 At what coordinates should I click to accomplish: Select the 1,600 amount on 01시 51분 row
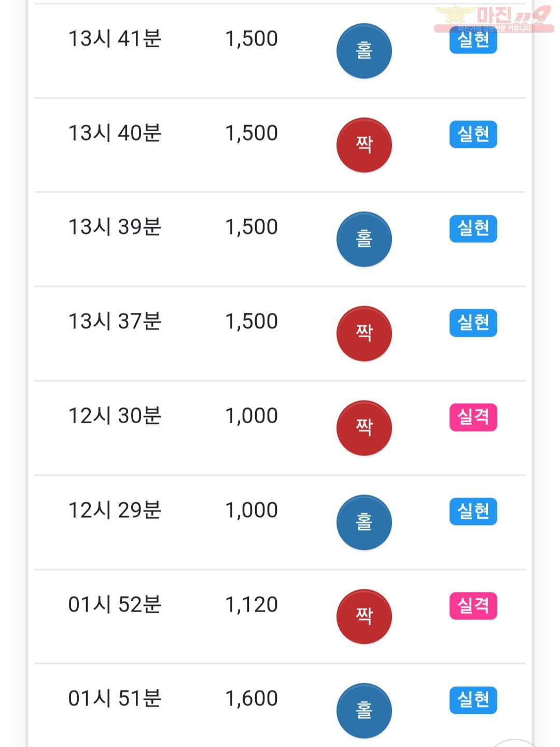(x=251, y=699)
